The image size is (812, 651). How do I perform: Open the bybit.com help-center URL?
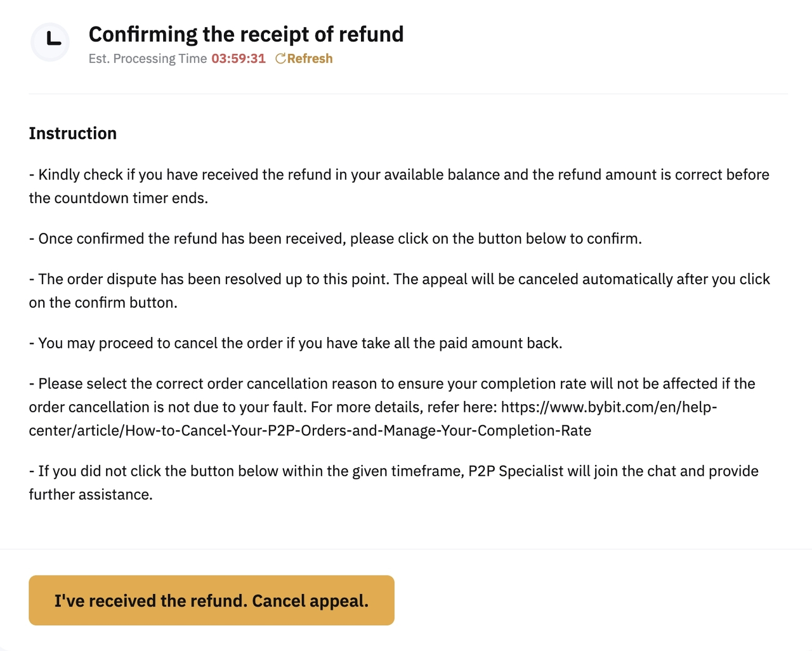pos(608,407)
